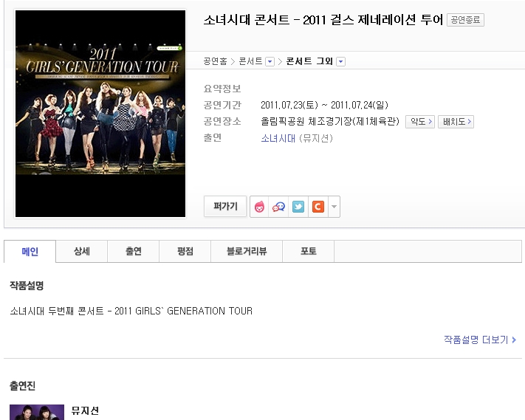The image size is (525, 420).
Task: Switch to the 상세 tab
Action: [x=82, y=251]
